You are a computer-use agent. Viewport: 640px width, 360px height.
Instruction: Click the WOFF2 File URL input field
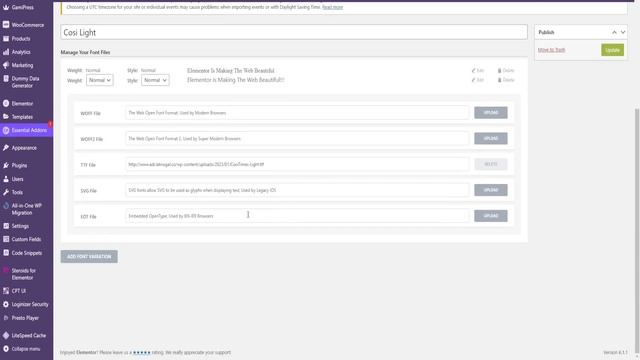(x=297, y=138)
